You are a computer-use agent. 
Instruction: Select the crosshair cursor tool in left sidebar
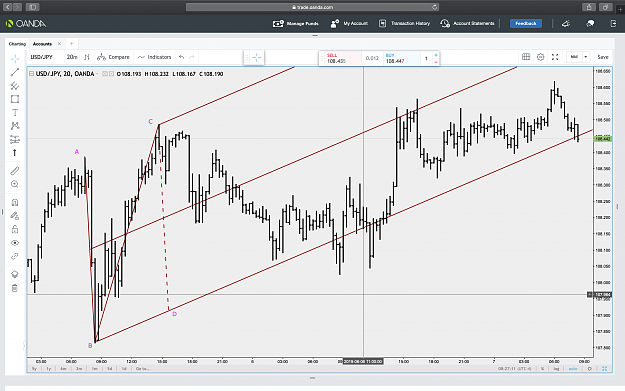15,59
